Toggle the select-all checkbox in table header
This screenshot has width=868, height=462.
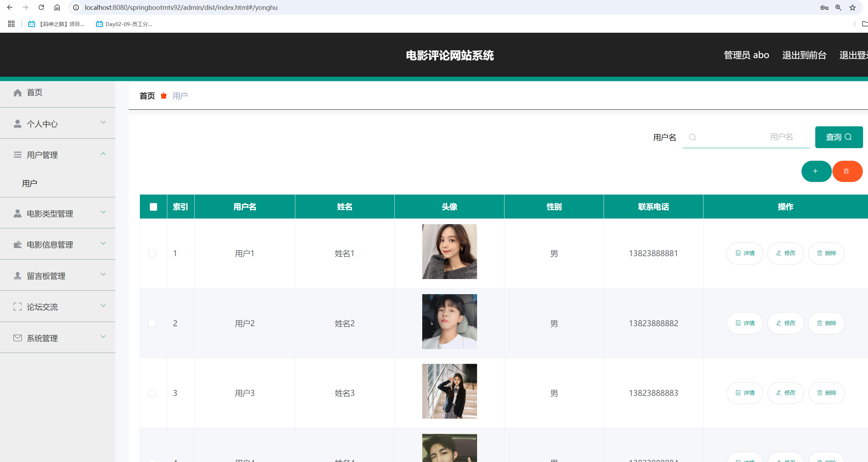click(x=153, y=207)
